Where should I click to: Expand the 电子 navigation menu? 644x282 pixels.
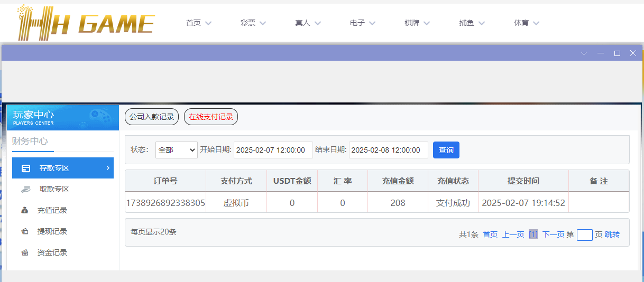pos(363,23)
